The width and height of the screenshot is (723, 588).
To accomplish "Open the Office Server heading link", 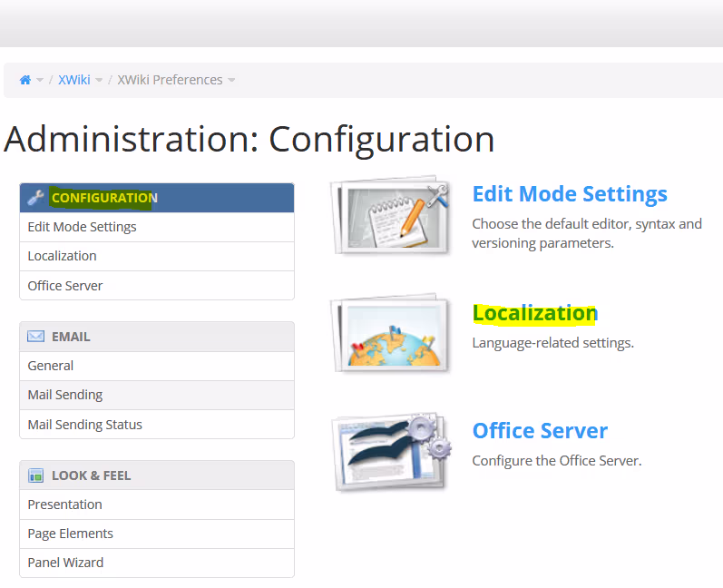I will pyautogui.click(x=540, y=430).
